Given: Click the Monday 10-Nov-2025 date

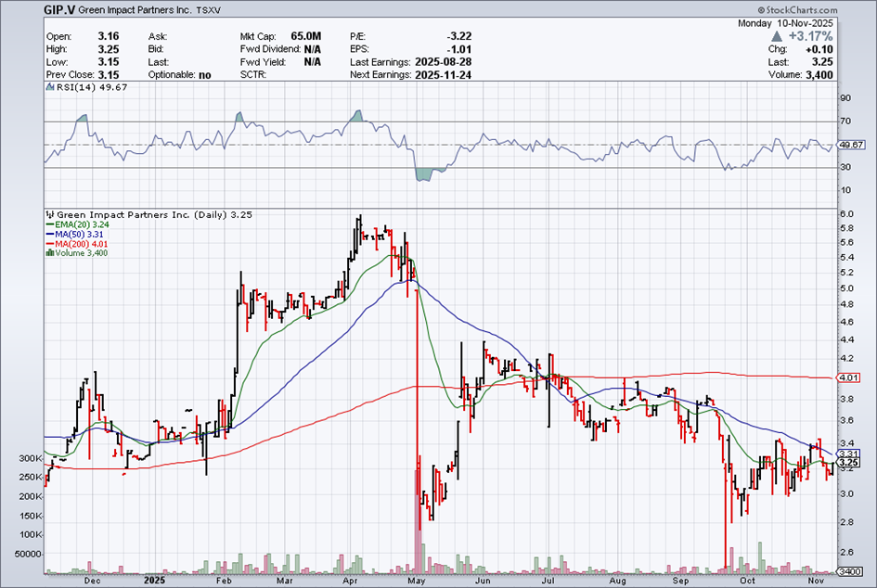Looking at the screenshot, I should 785,23.
